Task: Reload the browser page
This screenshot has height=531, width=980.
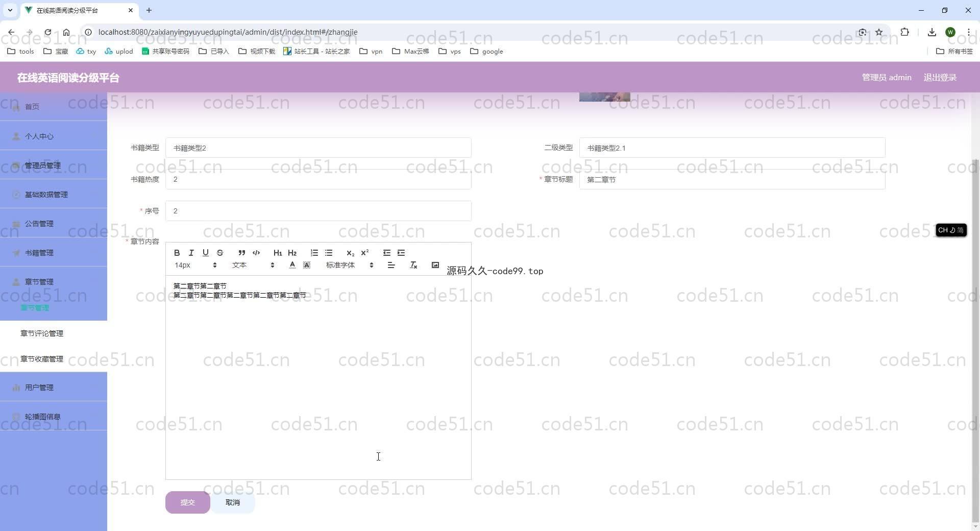Action: pos(47,32)
